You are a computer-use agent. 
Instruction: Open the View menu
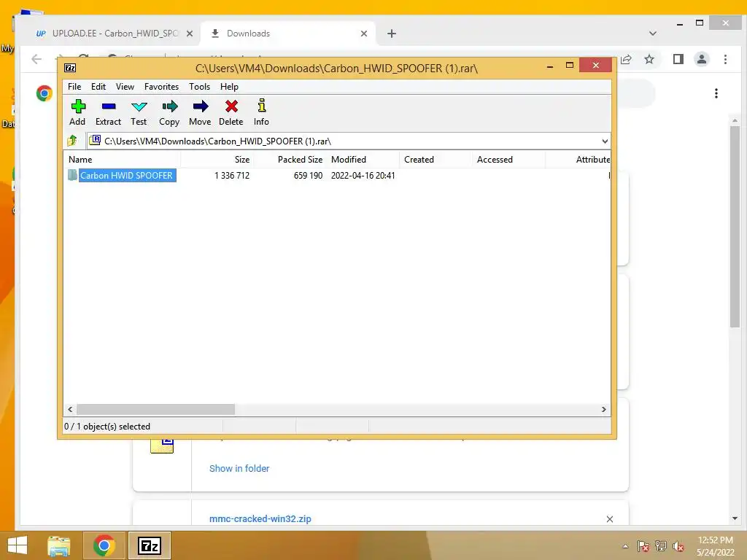125,87
